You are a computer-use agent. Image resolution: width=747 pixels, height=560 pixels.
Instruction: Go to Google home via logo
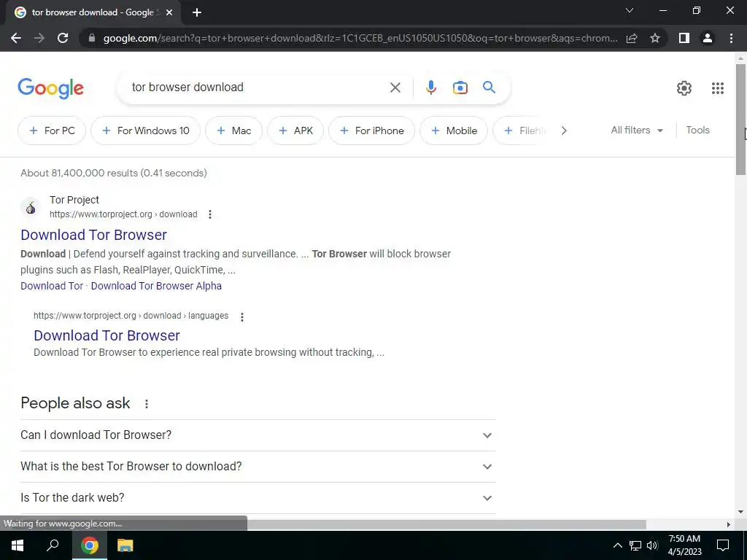50,88
